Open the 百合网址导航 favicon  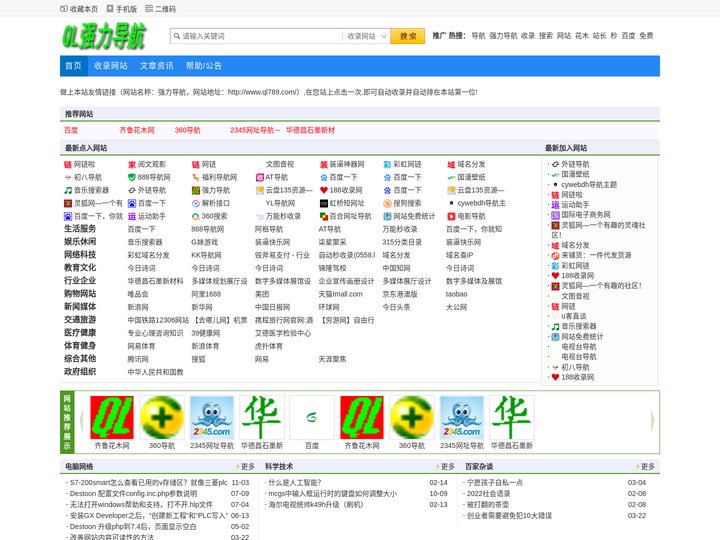click(x=324, y=216)
